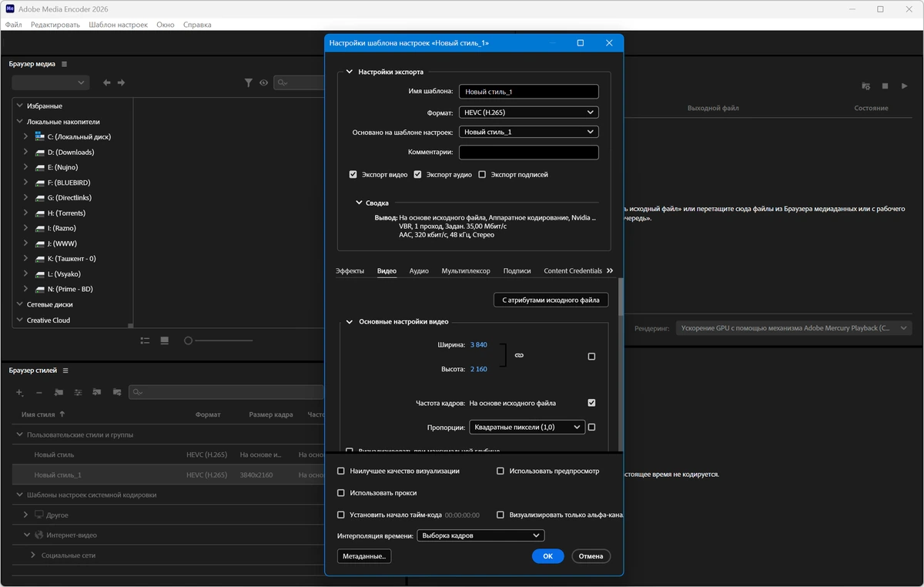Click the back arrow in Media Browser
Screen dimensions: 924x587
[x=107, y=82]
